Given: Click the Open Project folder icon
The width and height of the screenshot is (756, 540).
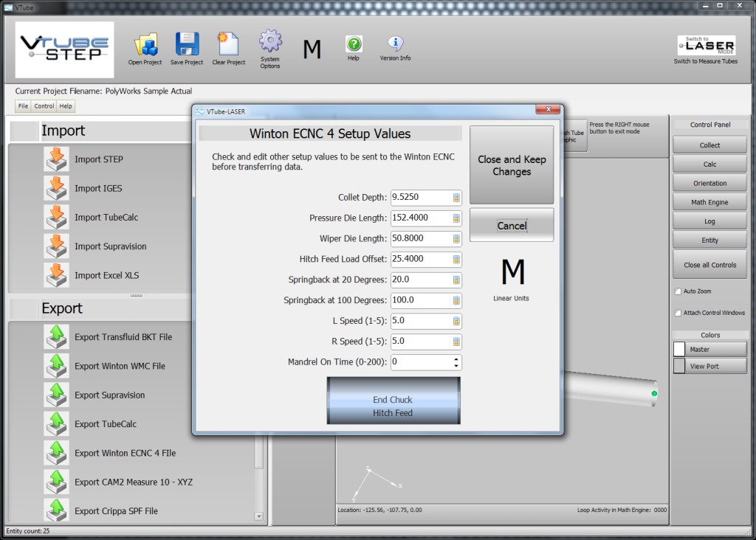Looking at the screenshot, I should pos(145,44).
